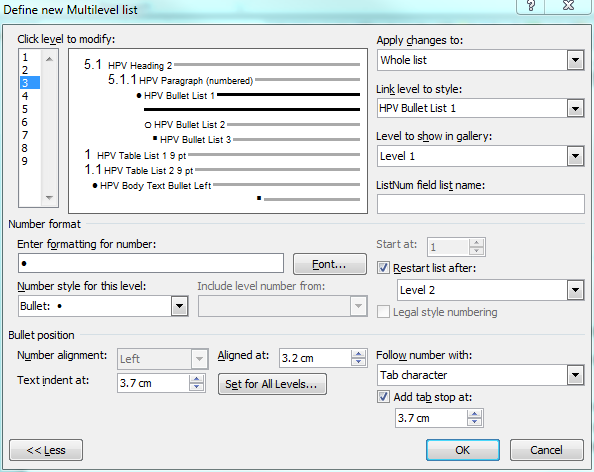Click the Start at value field
Viewport: 594px width, 472px height.
pos(448,247)
